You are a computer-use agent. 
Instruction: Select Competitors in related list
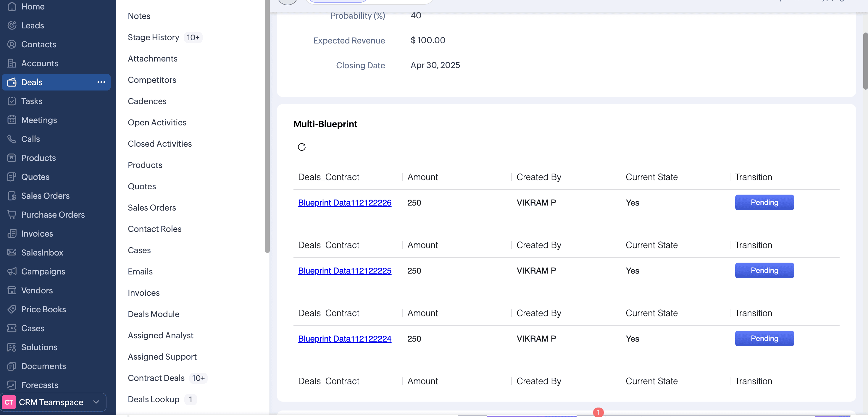click(152, 80)
